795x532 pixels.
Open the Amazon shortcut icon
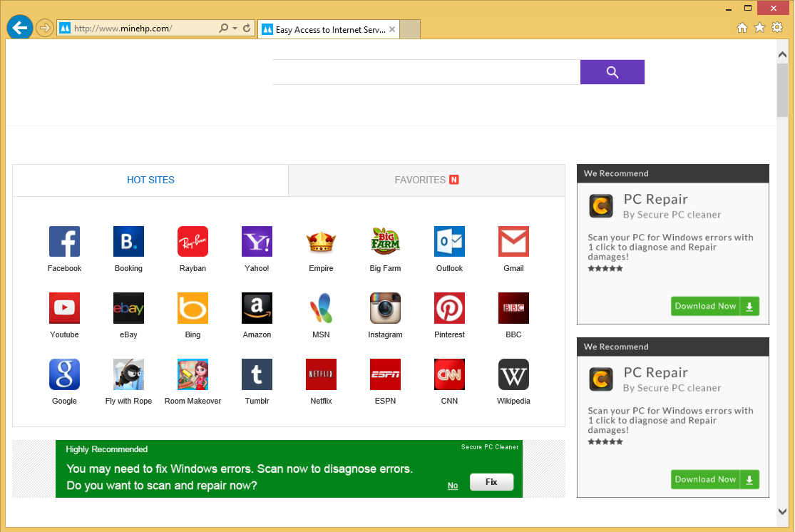tap(257, 308)
